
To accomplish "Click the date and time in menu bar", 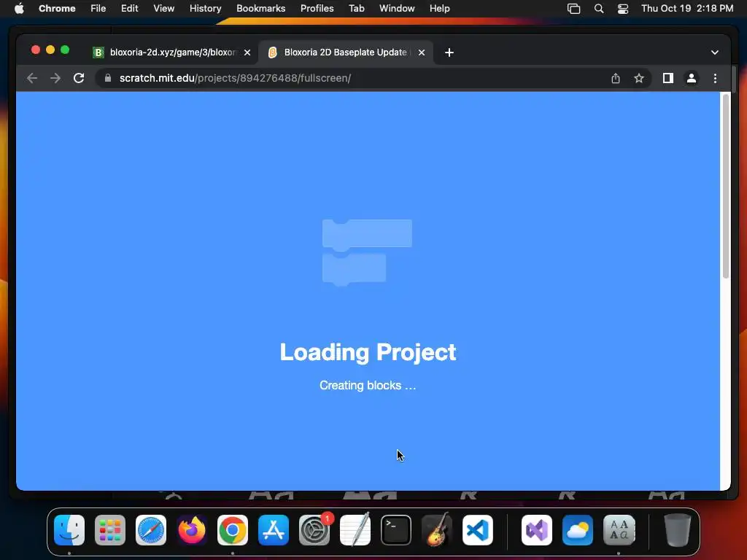I will (x=687, y=9).
